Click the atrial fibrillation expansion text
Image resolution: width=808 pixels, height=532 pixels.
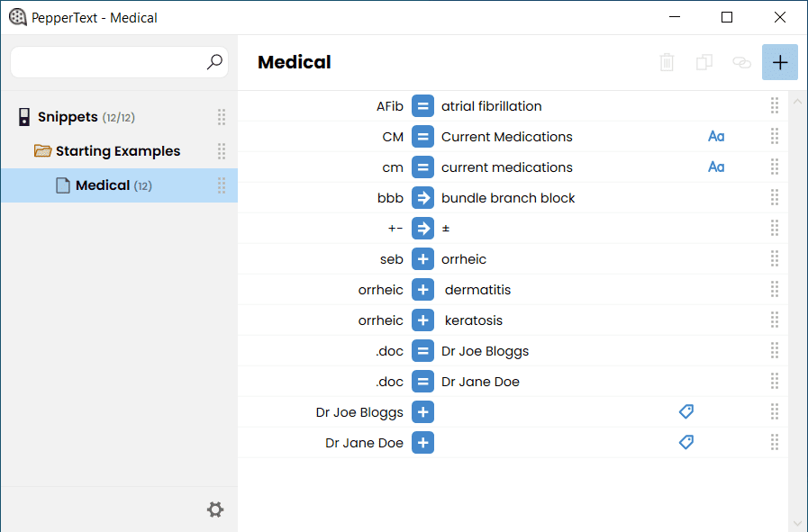point(491,106)
